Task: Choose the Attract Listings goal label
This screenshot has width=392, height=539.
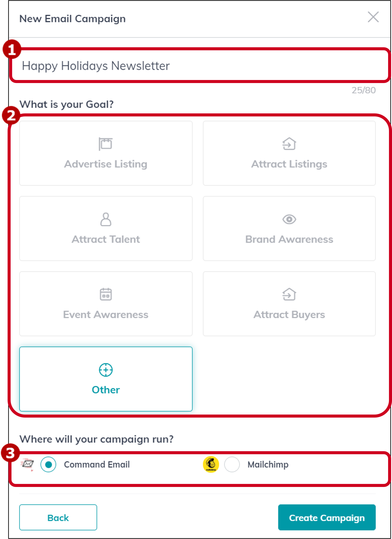Action: (289, 164)
